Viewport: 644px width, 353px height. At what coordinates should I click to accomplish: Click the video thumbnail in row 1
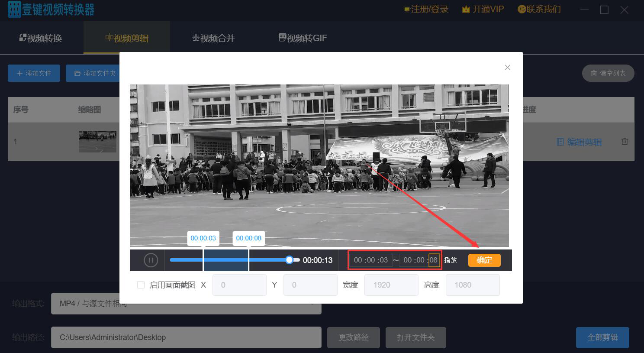97,141
